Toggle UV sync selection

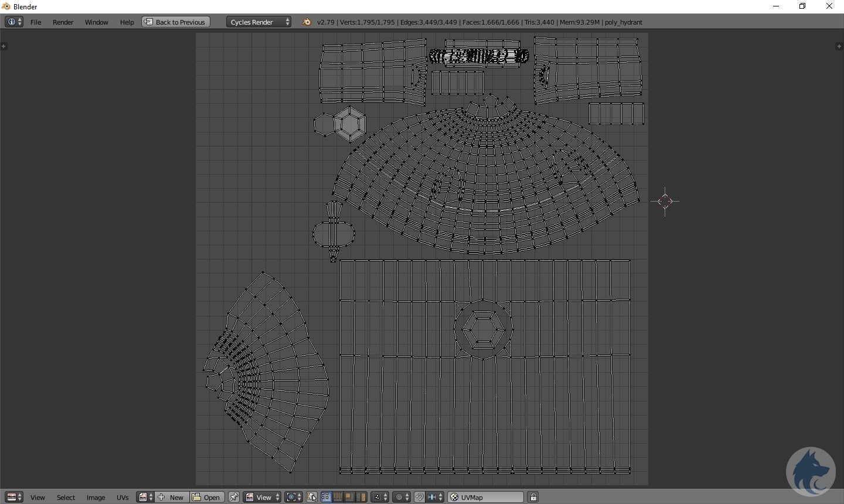[311, 497]
